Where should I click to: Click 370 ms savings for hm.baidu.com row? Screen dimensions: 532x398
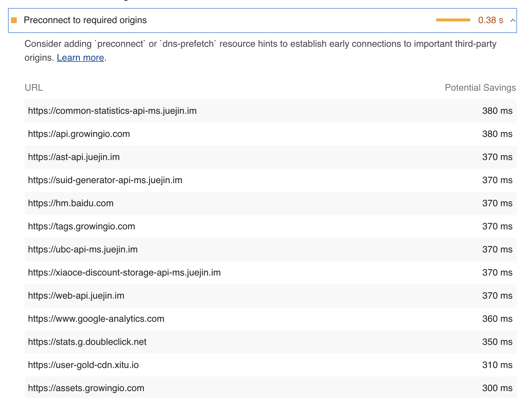tap(497, 203)
